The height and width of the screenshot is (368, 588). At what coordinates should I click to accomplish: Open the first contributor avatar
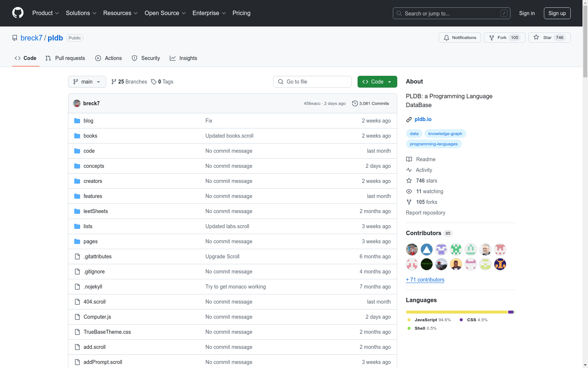(x=412, y=250)
